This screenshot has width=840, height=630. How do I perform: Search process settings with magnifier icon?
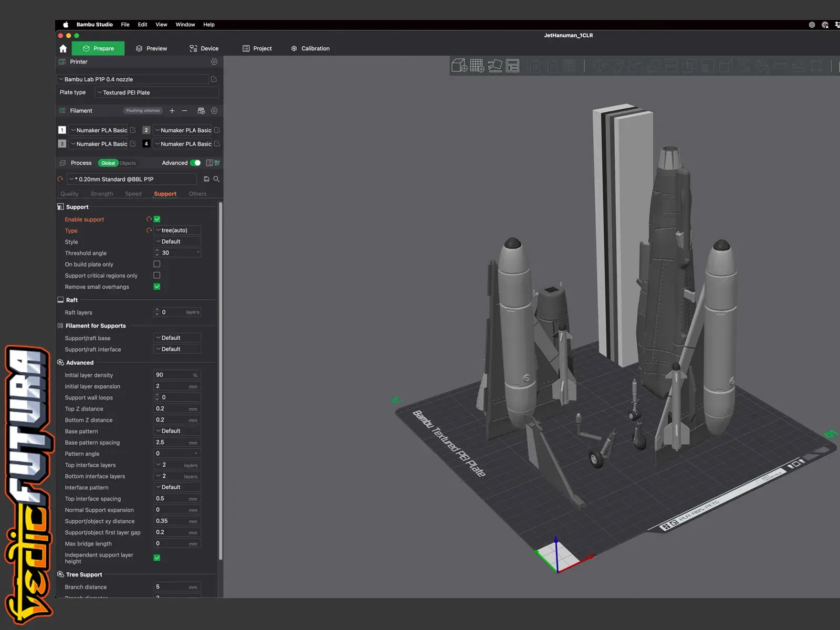point(216,179)
